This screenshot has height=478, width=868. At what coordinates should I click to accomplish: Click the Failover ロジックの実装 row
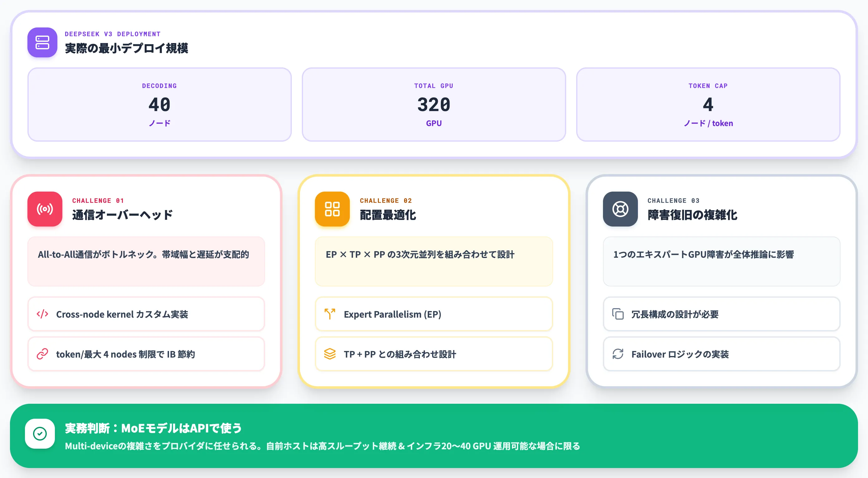[722, 354]
